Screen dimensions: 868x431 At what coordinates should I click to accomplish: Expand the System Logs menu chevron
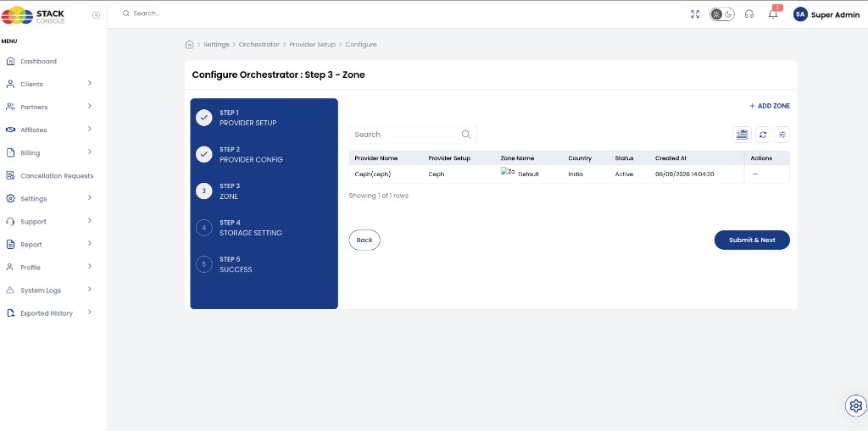click(x=89, y=290)
